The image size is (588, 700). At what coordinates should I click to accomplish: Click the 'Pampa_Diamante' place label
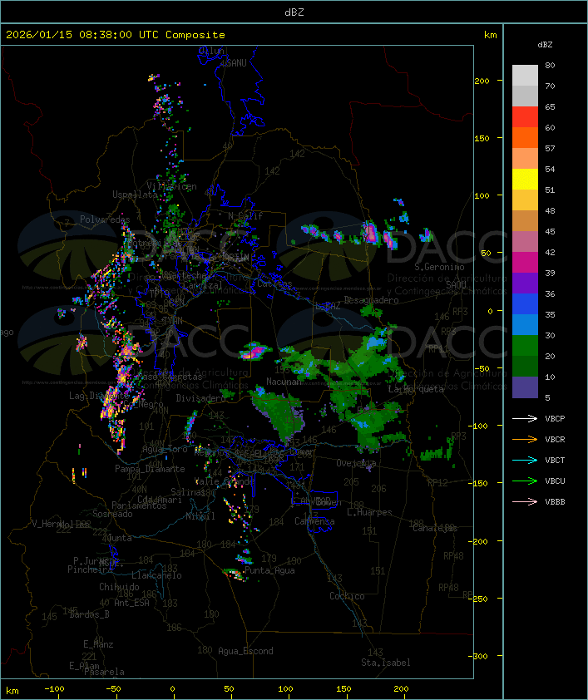point(150,469)
